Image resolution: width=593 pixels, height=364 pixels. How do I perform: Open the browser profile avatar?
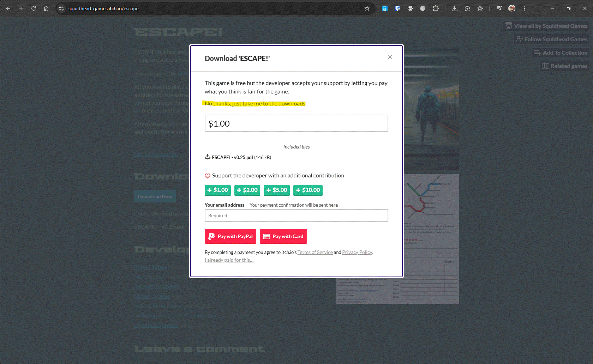click(512, 8)
